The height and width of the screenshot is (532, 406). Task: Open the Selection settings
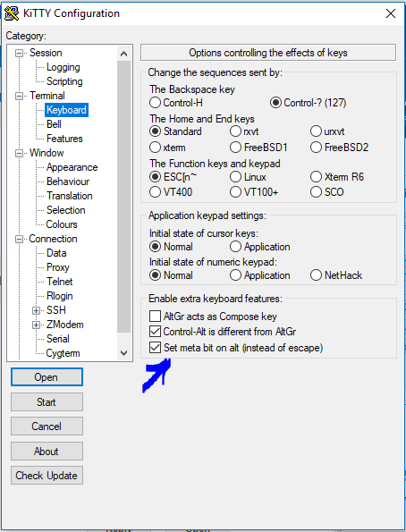point(66,210)
